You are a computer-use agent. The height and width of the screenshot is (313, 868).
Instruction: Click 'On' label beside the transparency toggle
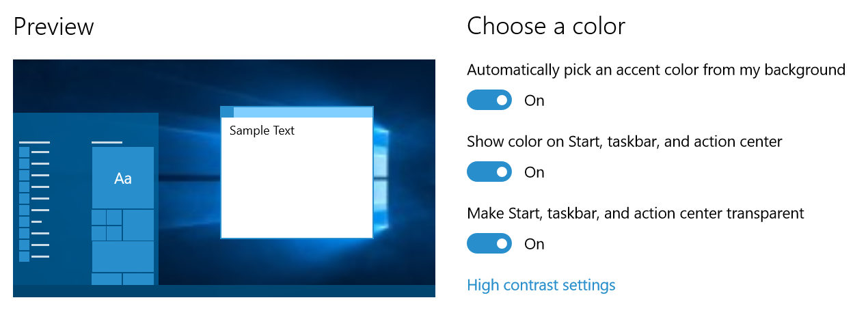point(534,244)
